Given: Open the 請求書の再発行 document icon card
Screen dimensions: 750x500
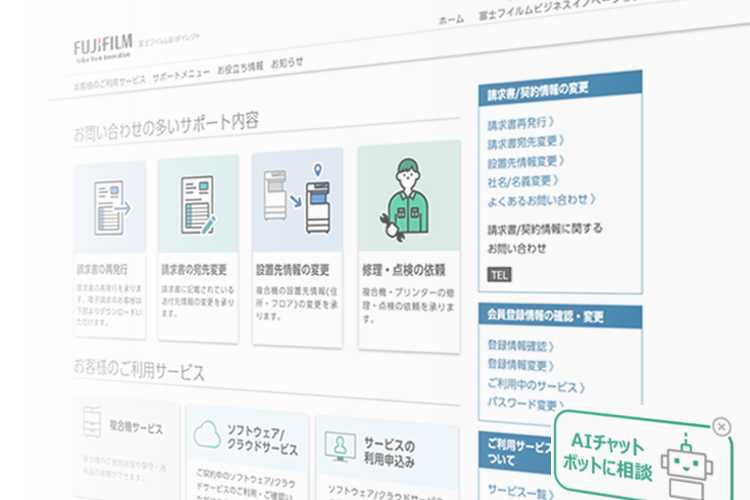Looking at the screenshot, I should [x=109, y=206].
